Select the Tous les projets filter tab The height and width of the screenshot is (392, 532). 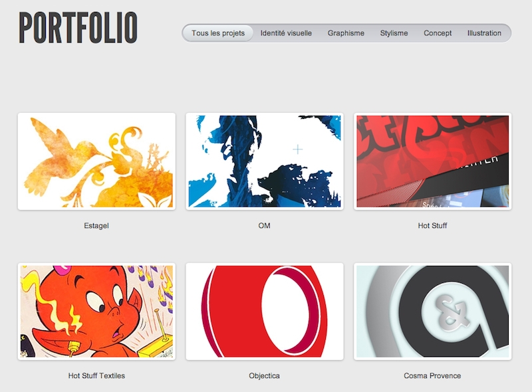218,33
